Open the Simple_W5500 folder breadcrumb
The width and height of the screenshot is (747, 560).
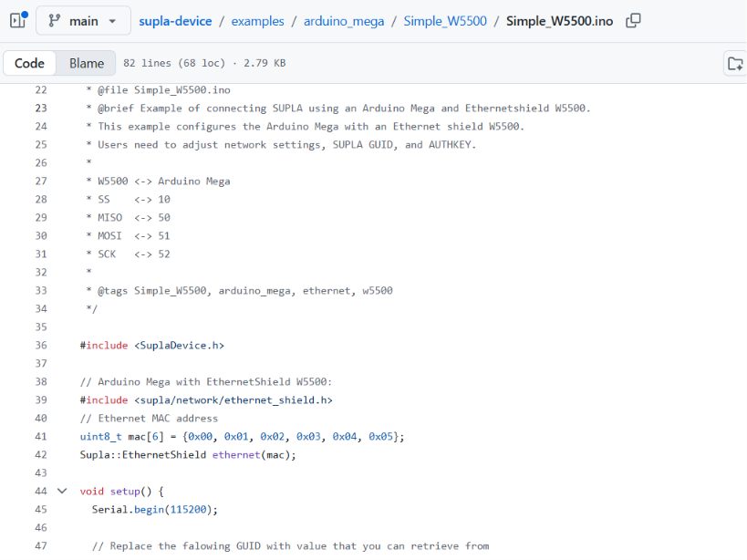pos(445,21)
